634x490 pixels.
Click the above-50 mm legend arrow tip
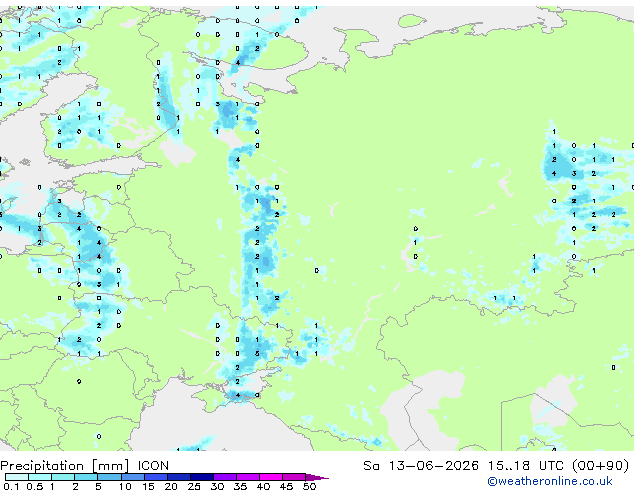tap(317, 477)
